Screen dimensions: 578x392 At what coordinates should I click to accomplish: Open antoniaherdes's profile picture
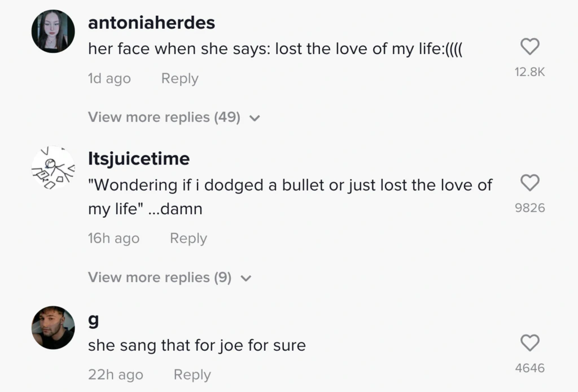(53, 32)
